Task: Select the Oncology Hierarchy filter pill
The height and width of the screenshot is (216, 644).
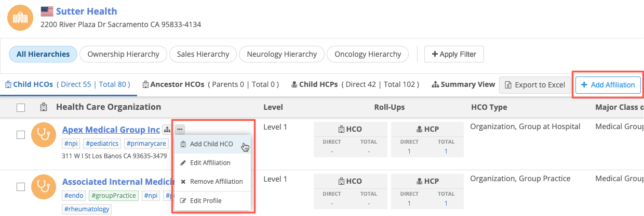Action: pyautogui.click(x=368, y=54)
